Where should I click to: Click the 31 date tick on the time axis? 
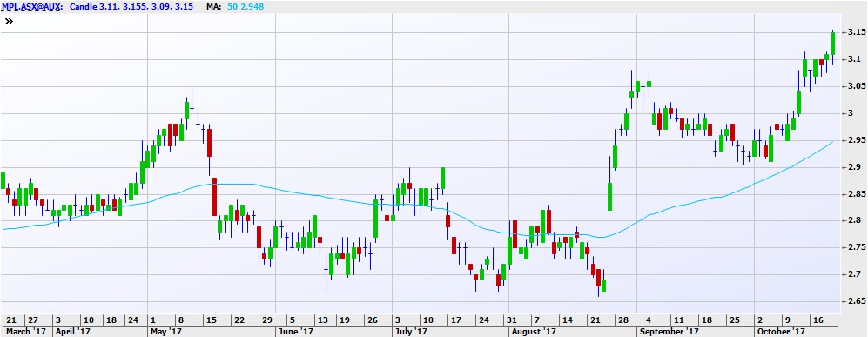[512, 320]
